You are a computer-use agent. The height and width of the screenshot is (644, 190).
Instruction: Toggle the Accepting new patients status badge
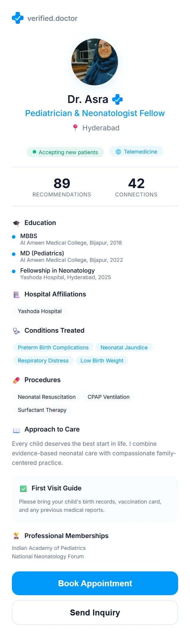click(x=65, y=152)
